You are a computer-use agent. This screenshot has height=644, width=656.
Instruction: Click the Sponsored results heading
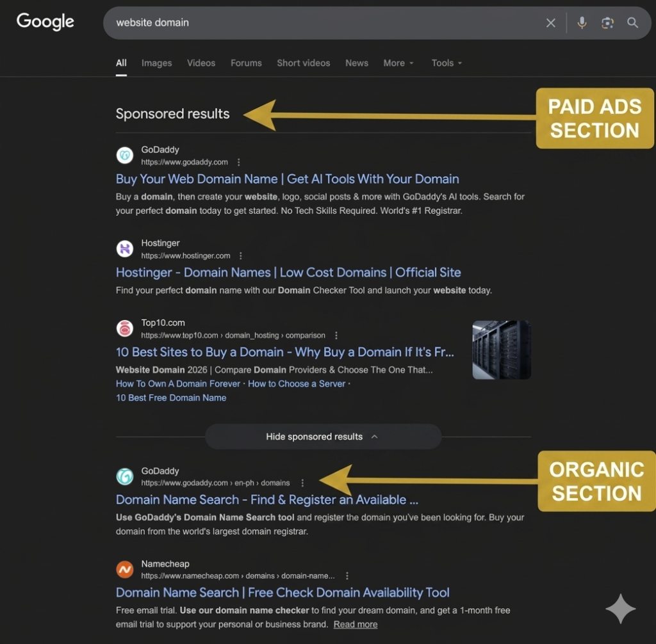click(x=172, y=114)
